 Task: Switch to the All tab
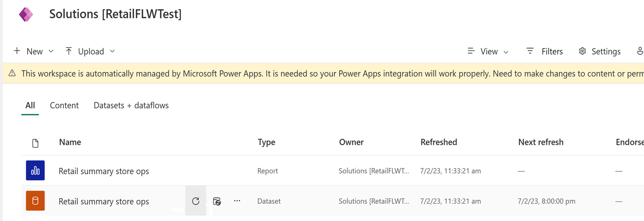pos(30,105)
